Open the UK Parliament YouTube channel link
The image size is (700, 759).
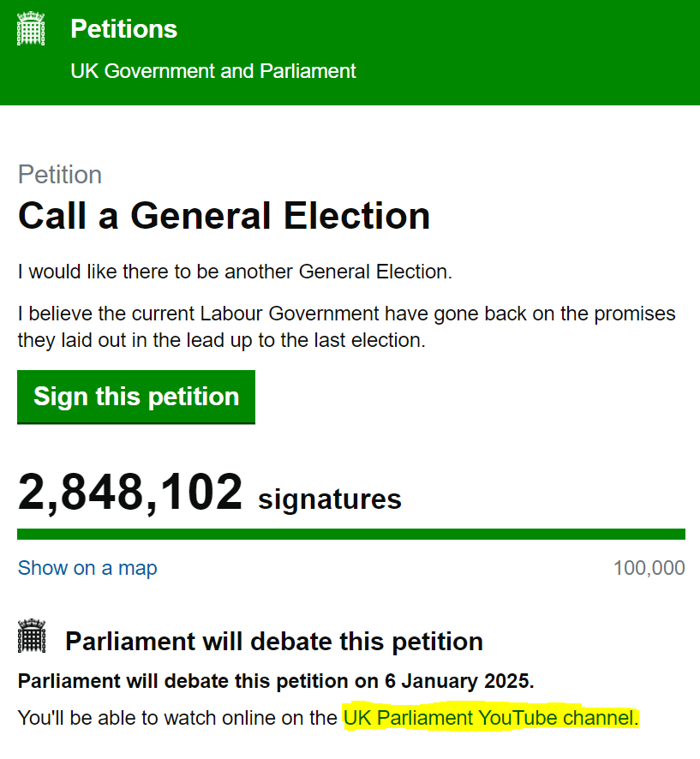pyautogui.click(x=490, y=718)
